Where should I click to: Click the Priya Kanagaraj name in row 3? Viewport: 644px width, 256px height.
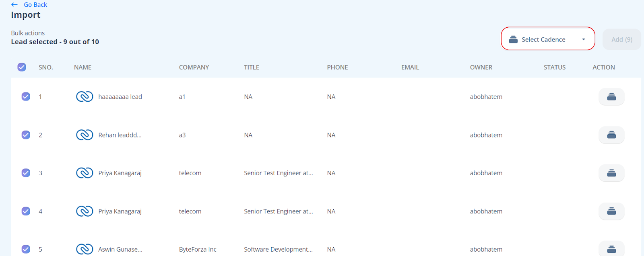click(x=120, y=173)
